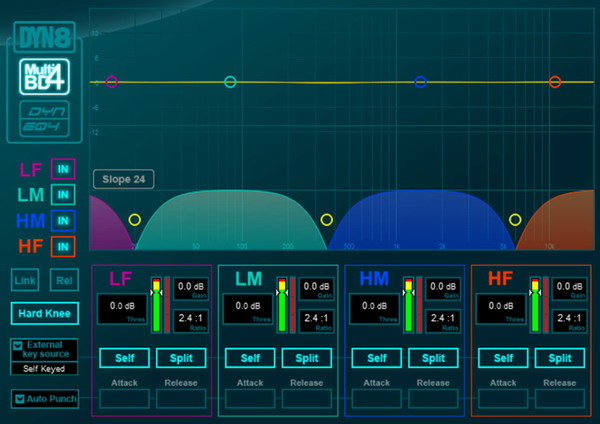The height and width of the screenshot is (424, 600).
Task: Open the Auto Punch dropdown arrow
Action: tap(19, 399)
